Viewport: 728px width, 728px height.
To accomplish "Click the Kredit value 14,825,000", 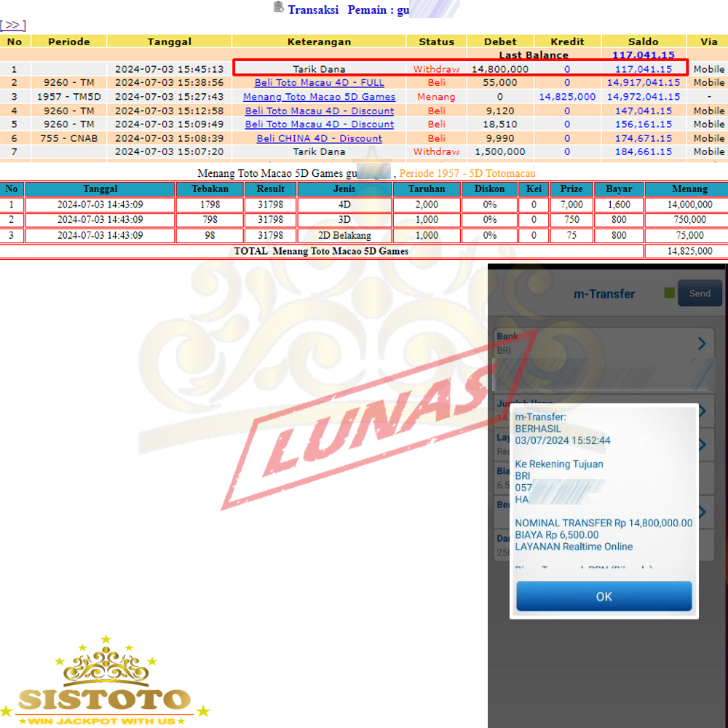I will [x=567, y=97].
